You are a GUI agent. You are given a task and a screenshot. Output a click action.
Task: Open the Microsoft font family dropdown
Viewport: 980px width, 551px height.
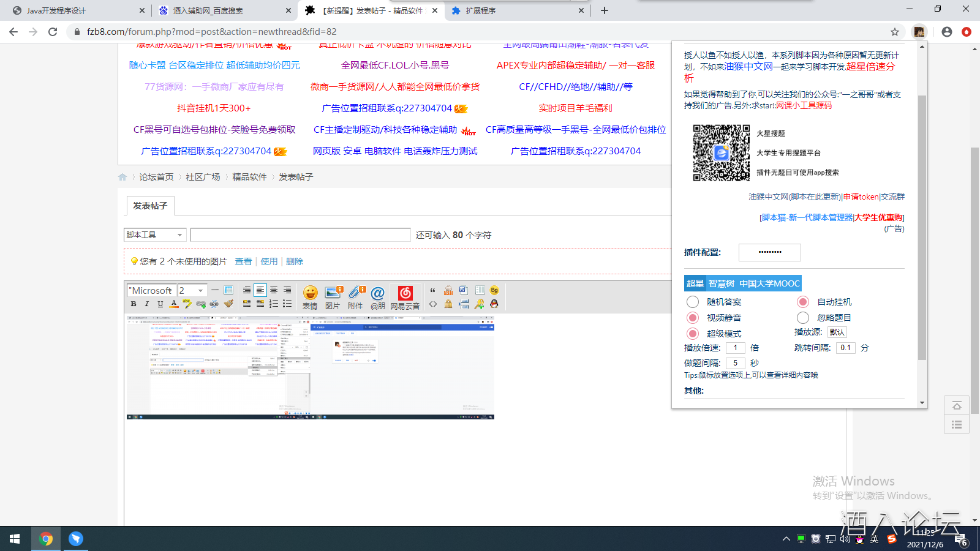tap(151, 290)
